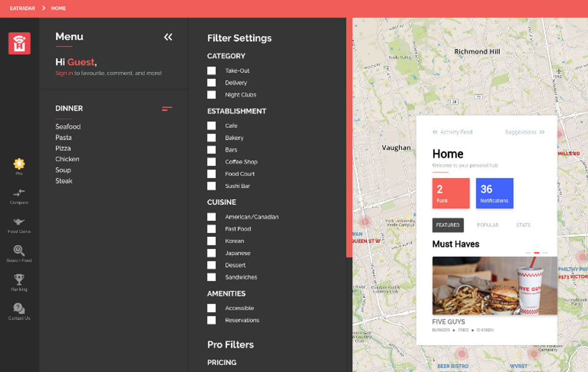Viewport: 588px width, 372px height.
Task: Tick the Bakery checkbox
Action: (x=211, y=138)
